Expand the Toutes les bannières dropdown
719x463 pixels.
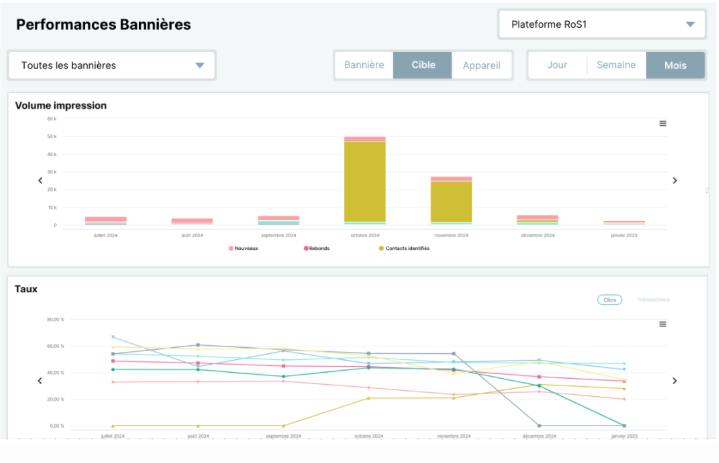(x=111, y=66)
